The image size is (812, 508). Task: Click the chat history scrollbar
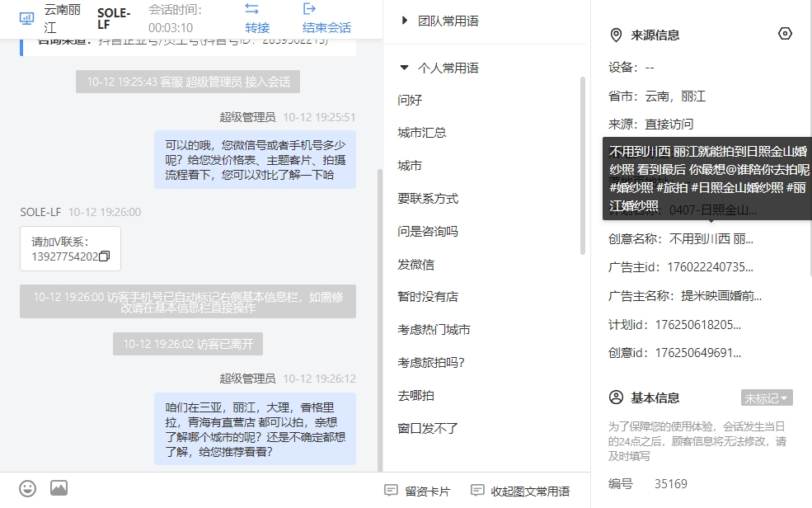click(x=379, y=321)
